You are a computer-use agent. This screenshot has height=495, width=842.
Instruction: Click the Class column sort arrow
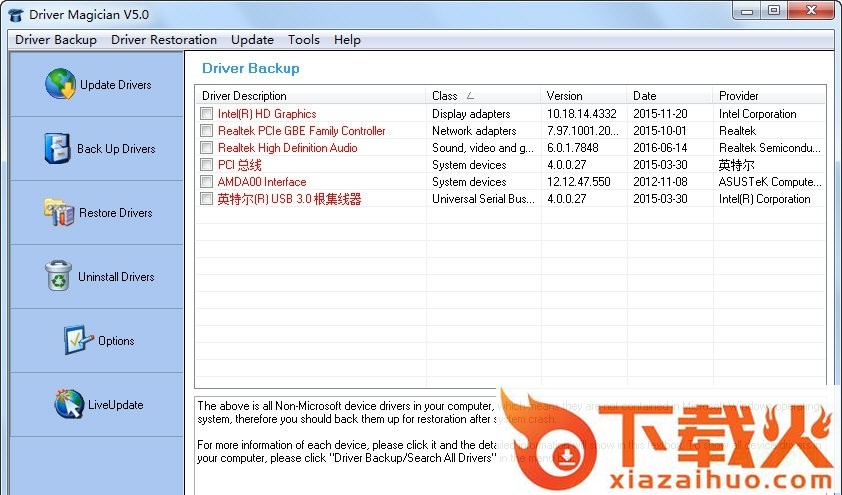(470, 96)
